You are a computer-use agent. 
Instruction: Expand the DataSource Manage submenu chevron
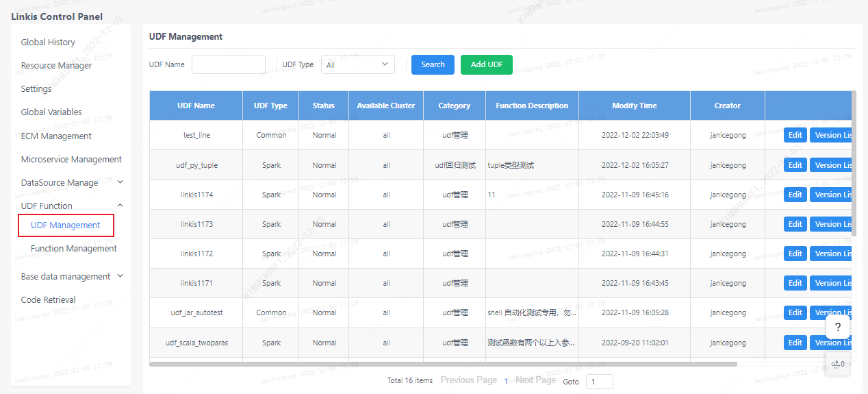(120, 182)
